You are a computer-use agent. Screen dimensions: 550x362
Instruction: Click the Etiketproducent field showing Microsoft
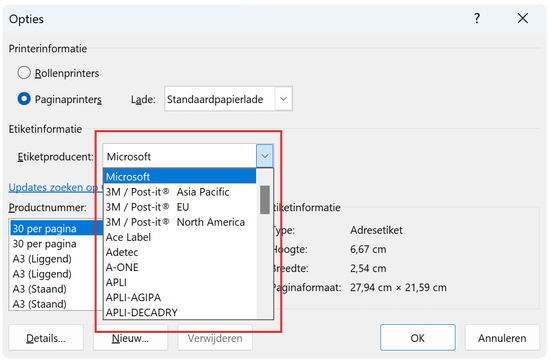[180, 156]
